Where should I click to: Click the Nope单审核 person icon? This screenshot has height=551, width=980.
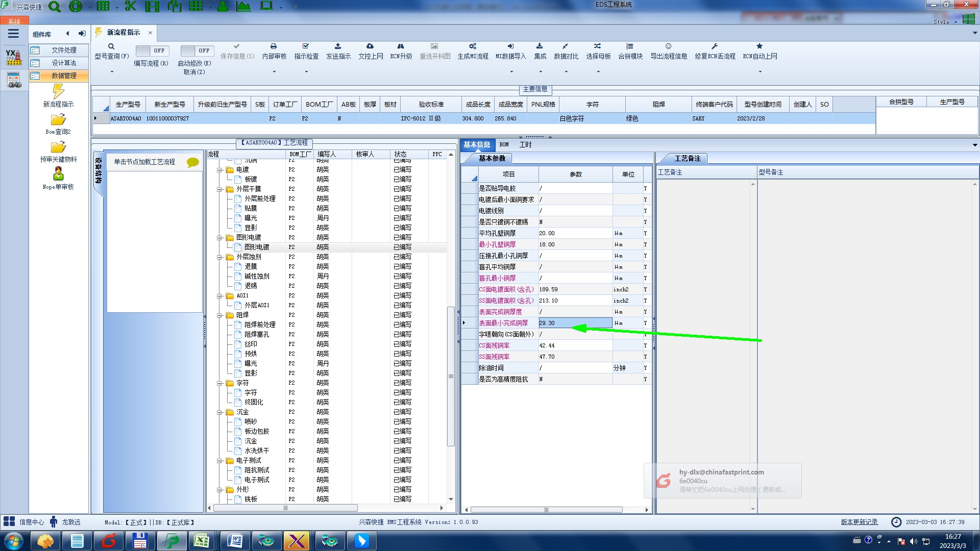pyautogui.click(x=58, y=174)
